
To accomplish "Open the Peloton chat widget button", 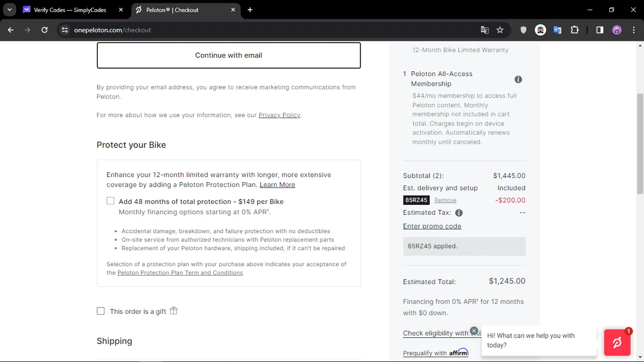I will click(x=617, y=342).
